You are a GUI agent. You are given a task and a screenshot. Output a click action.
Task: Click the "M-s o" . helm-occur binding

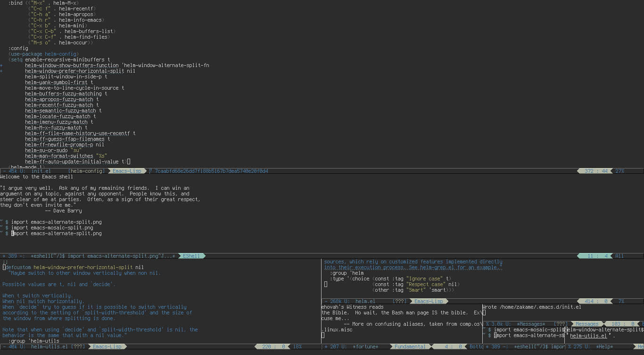pyautogui.click(x=60, y=42)
